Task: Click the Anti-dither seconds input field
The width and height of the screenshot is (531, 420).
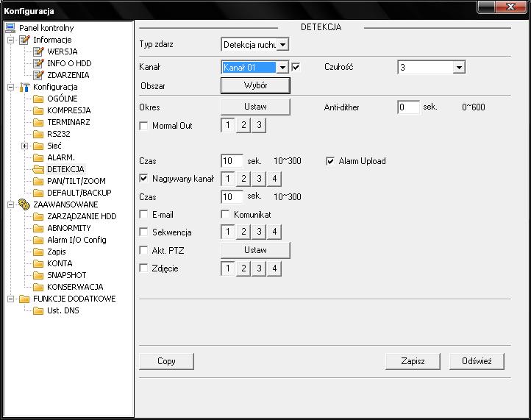Action: pyautogui.click(x=408, y=107)
